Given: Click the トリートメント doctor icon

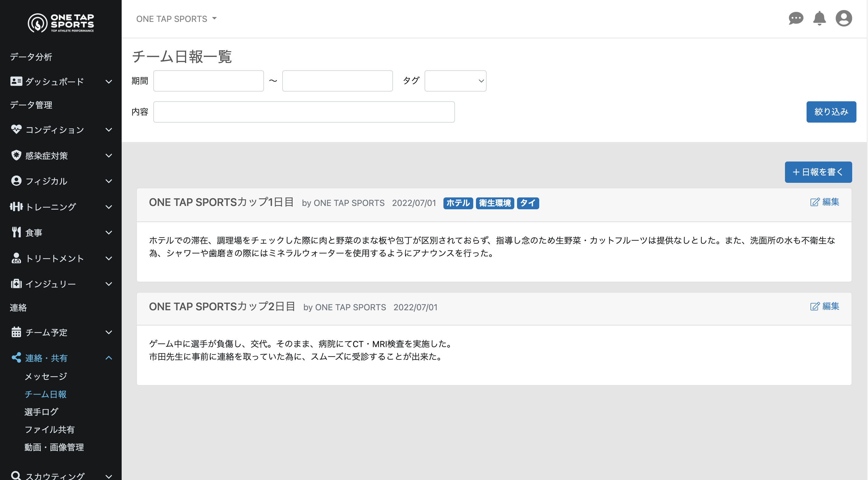Looking at the screenshot, I should (x=16, y=258).
